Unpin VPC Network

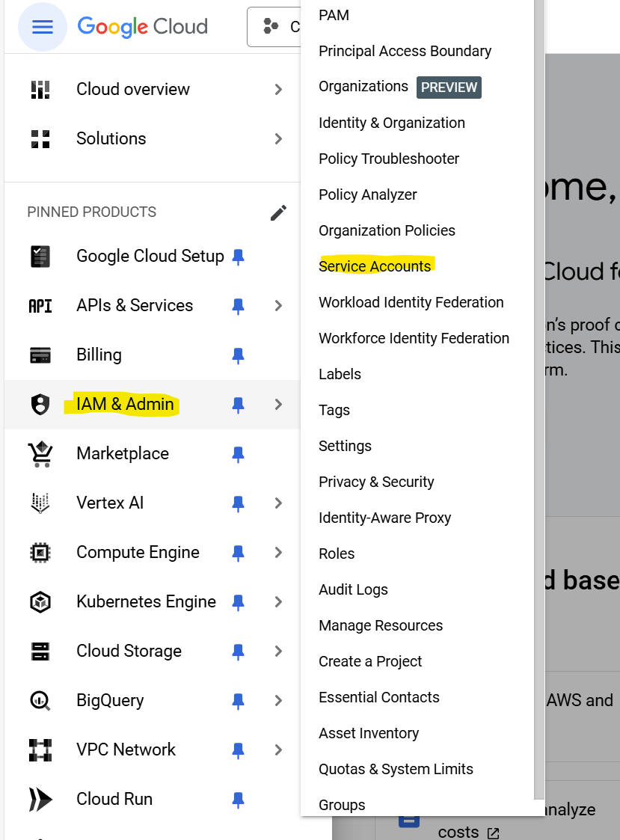tap(238, 750)
